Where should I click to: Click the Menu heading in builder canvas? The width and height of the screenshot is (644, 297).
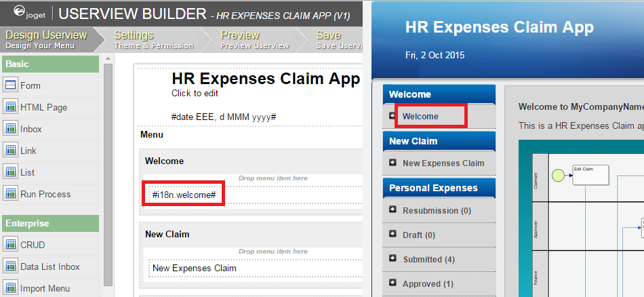152,135
